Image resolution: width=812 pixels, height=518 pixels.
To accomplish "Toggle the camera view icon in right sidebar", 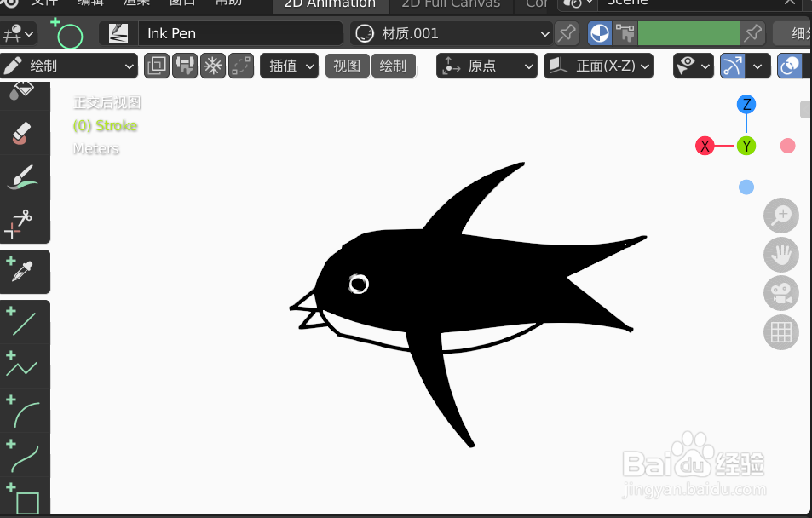I will [780, 293].
